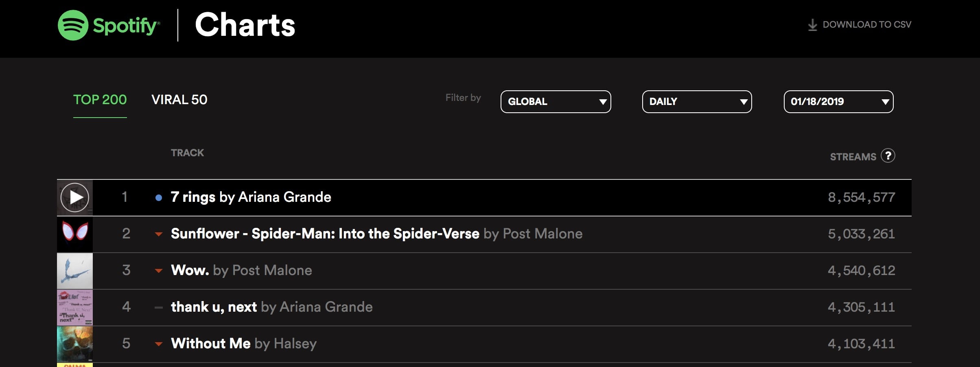The width and height of the screenshot is (980, 367).
Task: Open the 01/18/2019 date dropdown
Action: 838,102
